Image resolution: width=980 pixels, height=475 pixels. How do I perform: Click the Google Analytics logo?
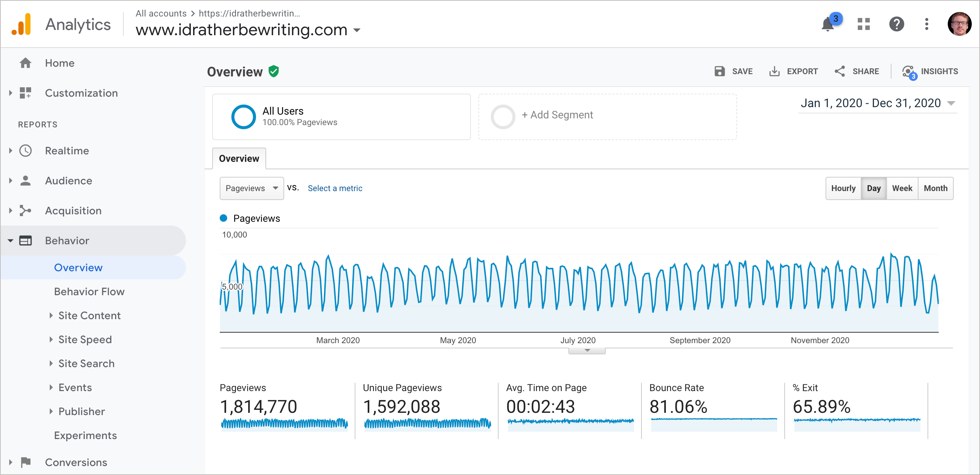pyautogui.click(x=21, y=24)
